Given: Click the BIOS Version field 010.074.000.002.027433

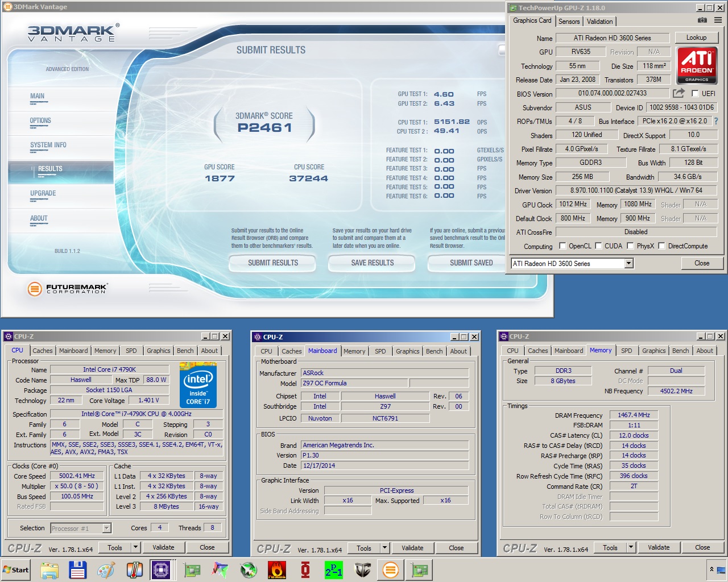Looking at the screenshot, I should click(613, 93).
